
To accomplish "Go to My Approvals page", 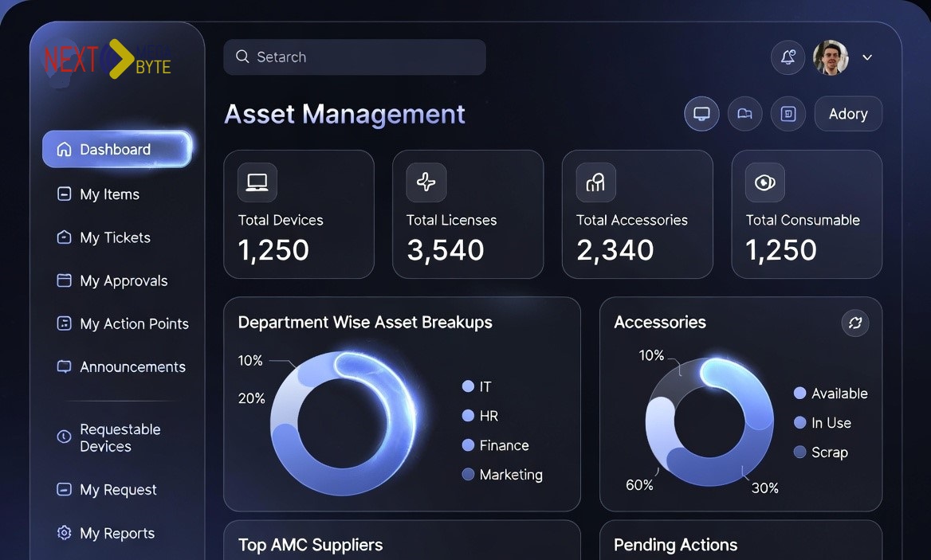I will (124, 280).
